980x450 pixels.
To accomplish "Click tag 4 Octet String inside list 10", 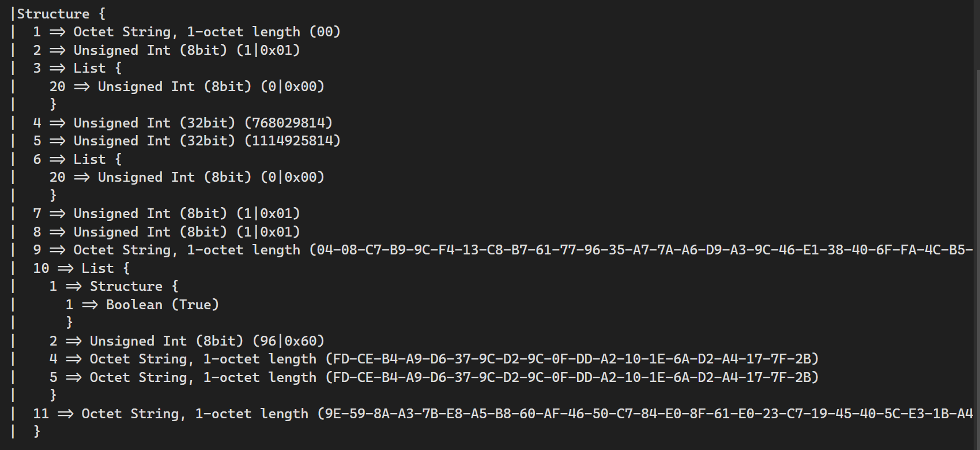I will (x=434, y=359).
